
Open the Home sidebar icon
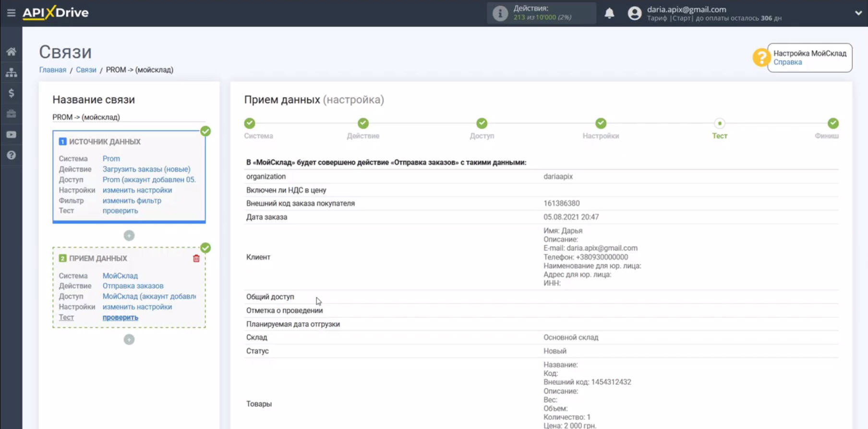pyautogui.click(x=11, y=52)
